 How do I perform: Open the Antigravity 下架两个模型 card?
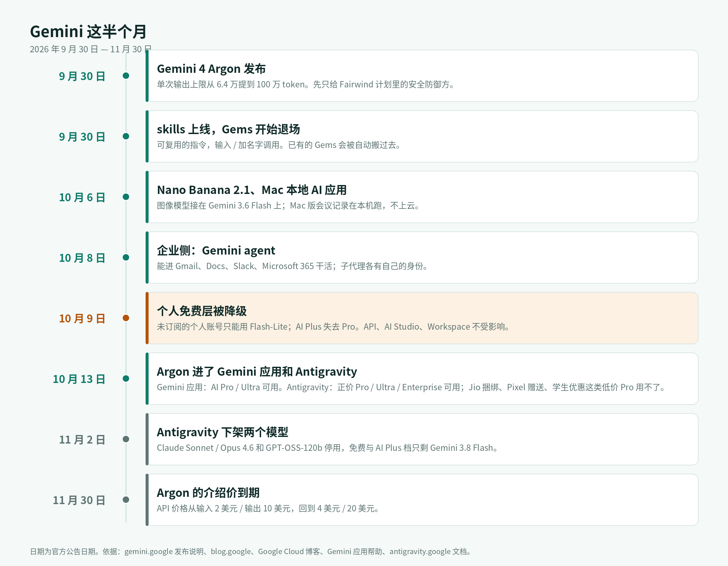coord(422,439)
